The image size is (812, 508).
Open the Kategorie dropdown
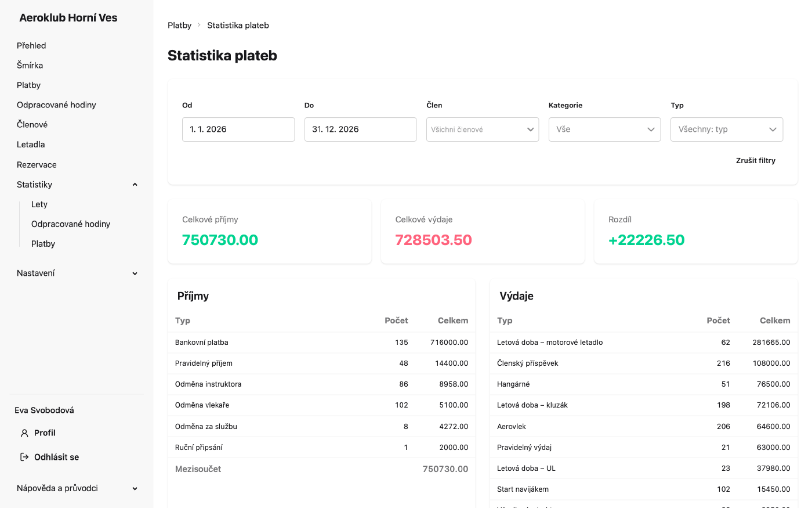click(604, 129)
